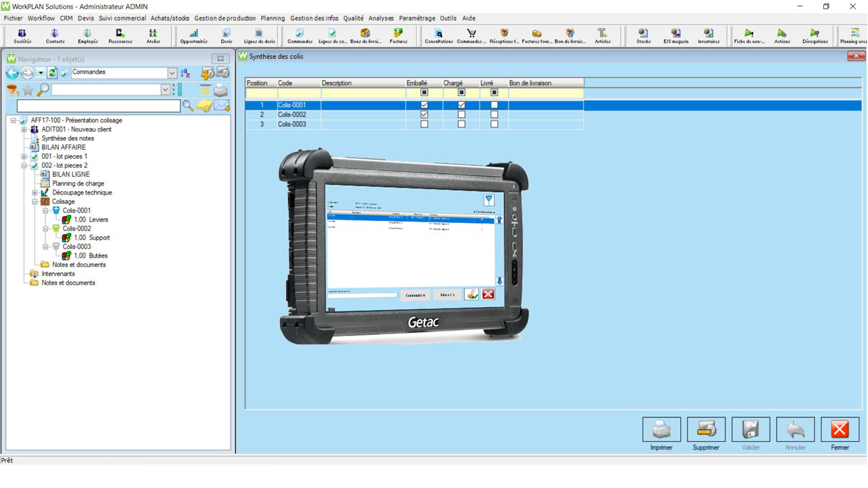Toggle Chargé checkbox for Colis-0001

click(462, 105)
